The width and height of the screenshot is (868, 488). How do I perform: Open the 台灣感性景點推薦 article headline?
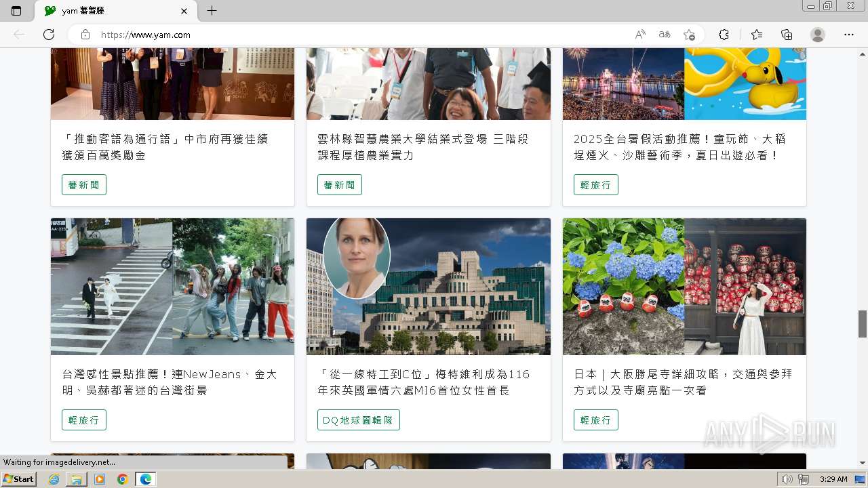coord(170,382)
